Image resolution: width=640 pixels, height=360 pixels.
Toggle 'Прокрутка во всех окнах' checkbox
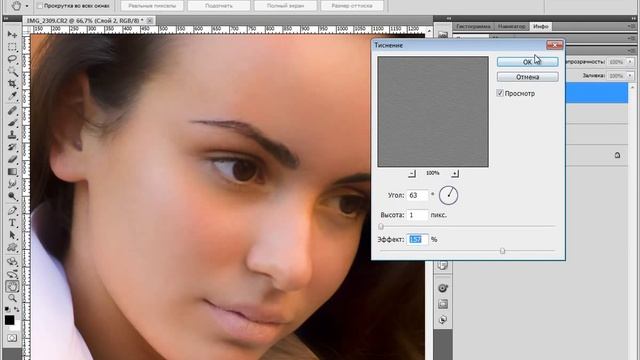click(40, 6)
